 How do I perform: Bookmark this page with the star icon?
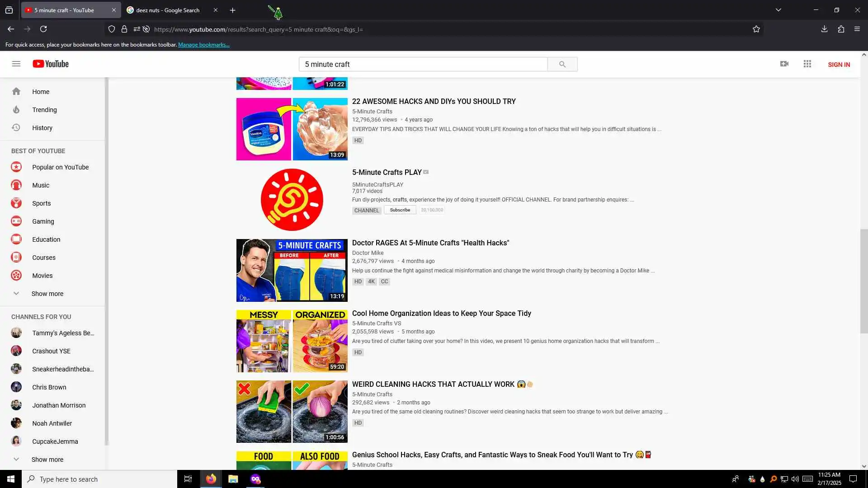pyautogui.click(x=756, y=29)
